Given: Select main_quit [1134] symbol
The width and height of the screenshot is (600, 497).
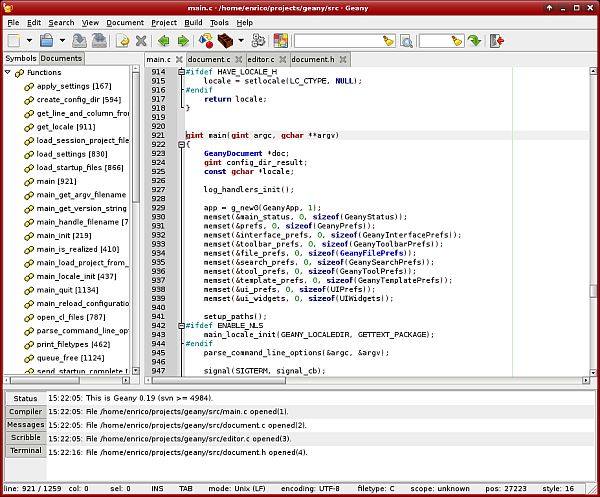Looking at the screenshot, I should point(67,290).
